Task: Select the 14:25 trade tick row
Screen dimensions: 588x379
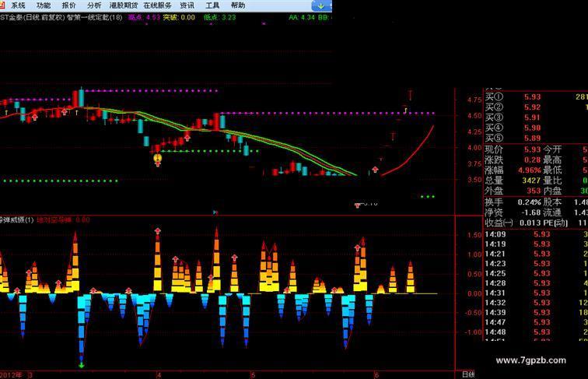Action: pos(536,274)
